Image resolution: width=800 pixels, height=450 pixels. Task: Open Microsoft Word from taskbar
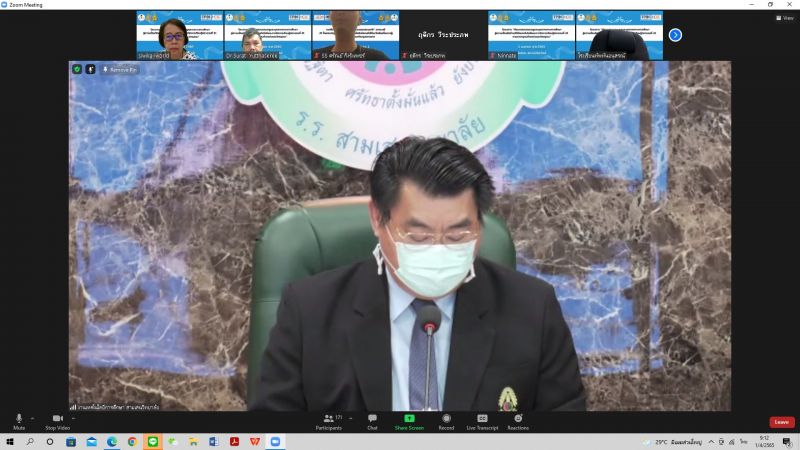(x=214, y=442)
